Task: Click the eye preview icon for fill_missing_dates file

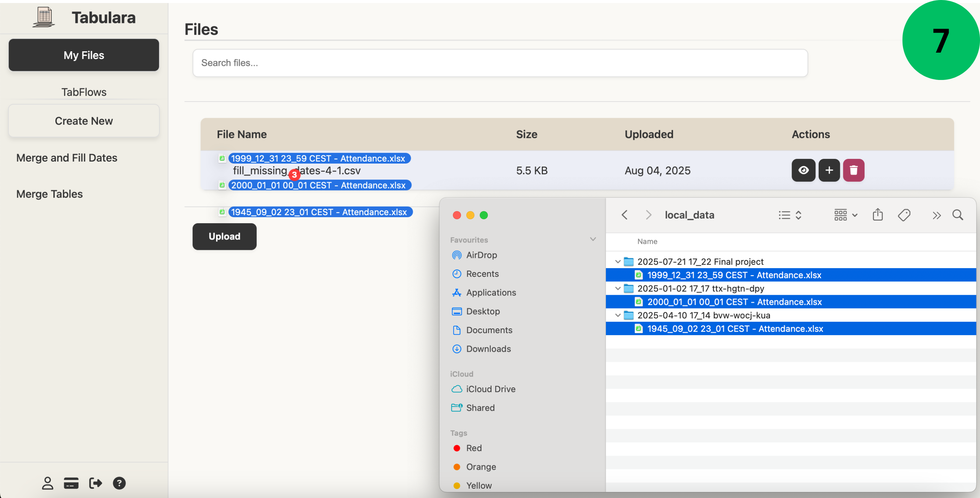Action: point(803,170)
